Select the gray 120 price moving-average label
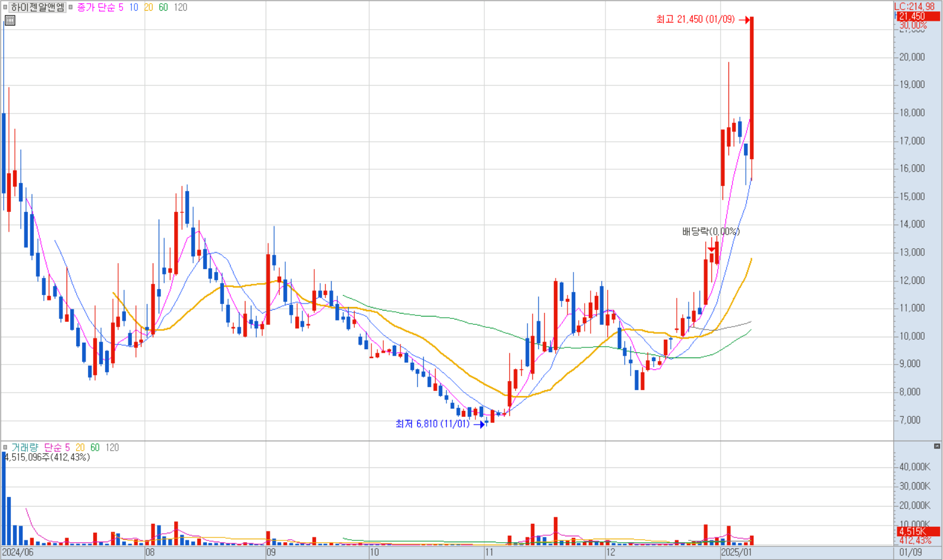The height and width of the screenshot is (560, 943). 181,7
